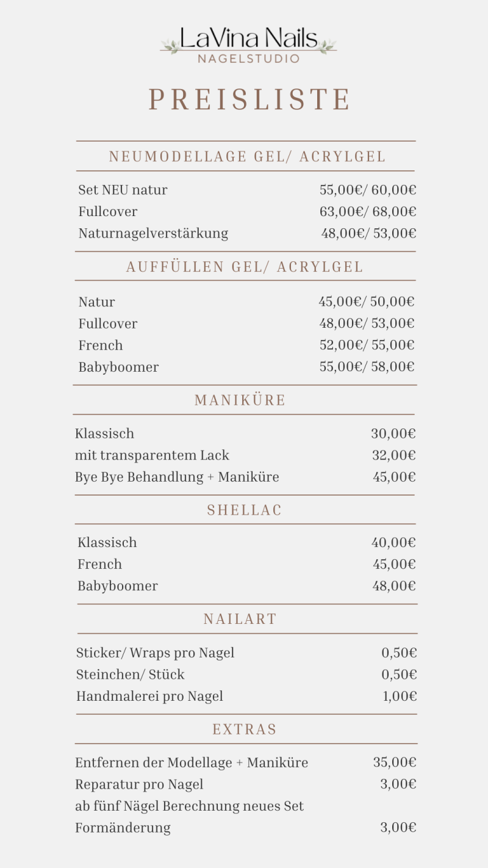Click Entfernen der Modellage + Maniküre

coord(192,763)
